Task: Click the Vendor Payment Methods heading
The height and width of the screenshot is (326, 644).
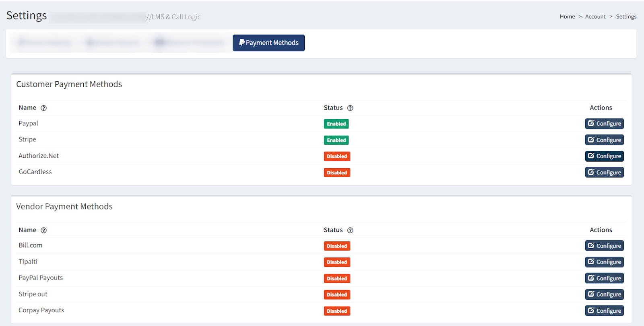Action: (x=64, y=206)
